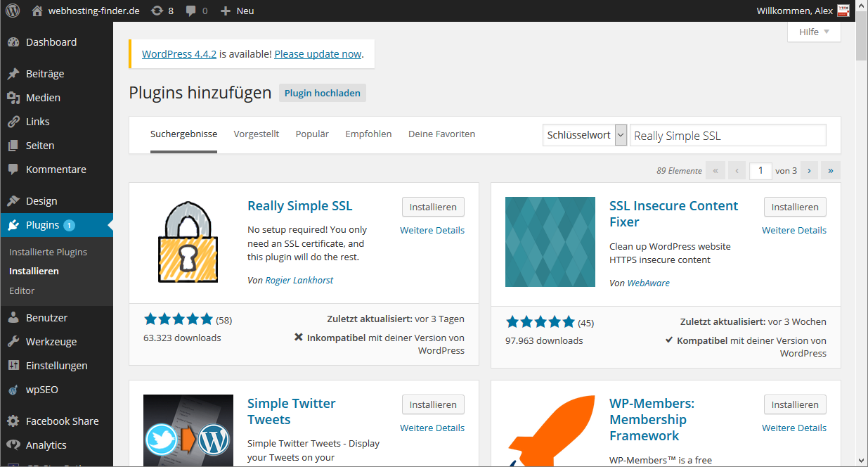
Task: Switch to the Vorgestellt tab
Action: (x=257, y=134)
